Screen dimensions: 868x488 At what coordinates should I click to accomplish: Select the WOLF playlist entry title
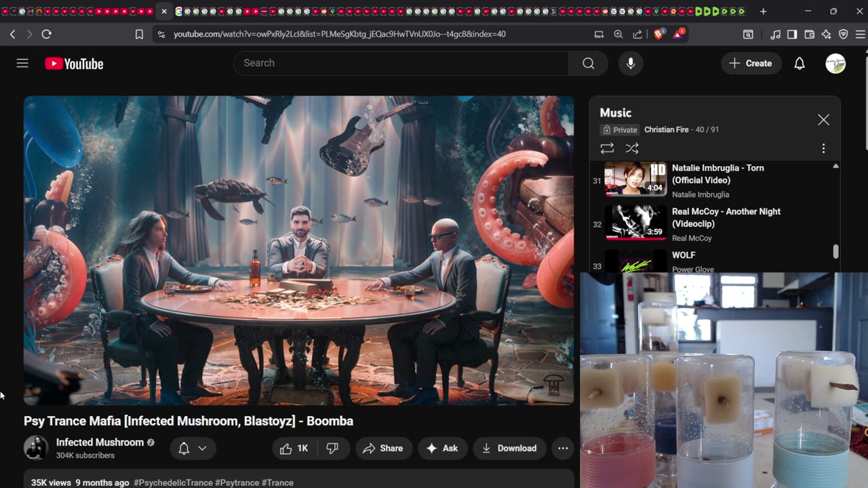tap(684, 256)
